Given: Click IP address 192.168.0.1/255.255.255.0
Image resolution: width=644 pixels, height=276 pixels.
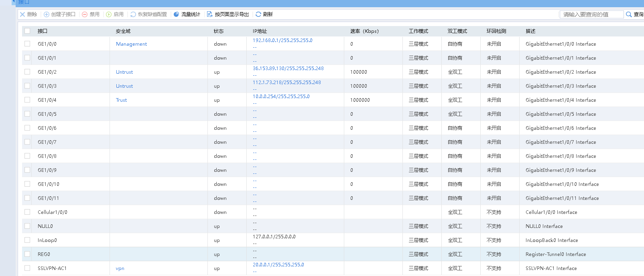Looking at the screenshot, I should click(282, 40).
